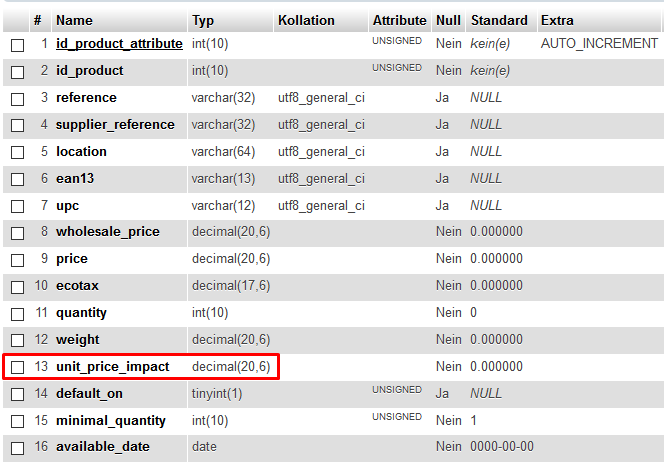
Task: Click the default_on field name
Action: 89,394
